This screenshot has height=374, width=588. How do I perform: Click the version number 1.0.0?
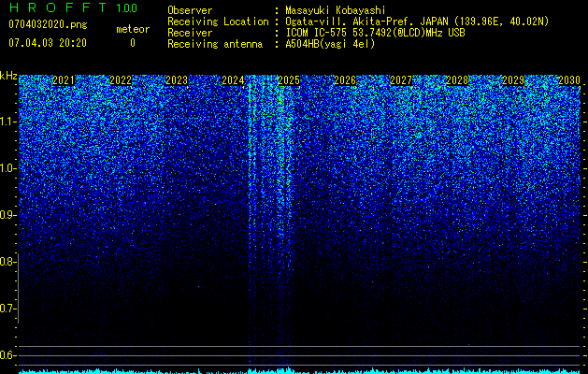[x=126, y=8]
